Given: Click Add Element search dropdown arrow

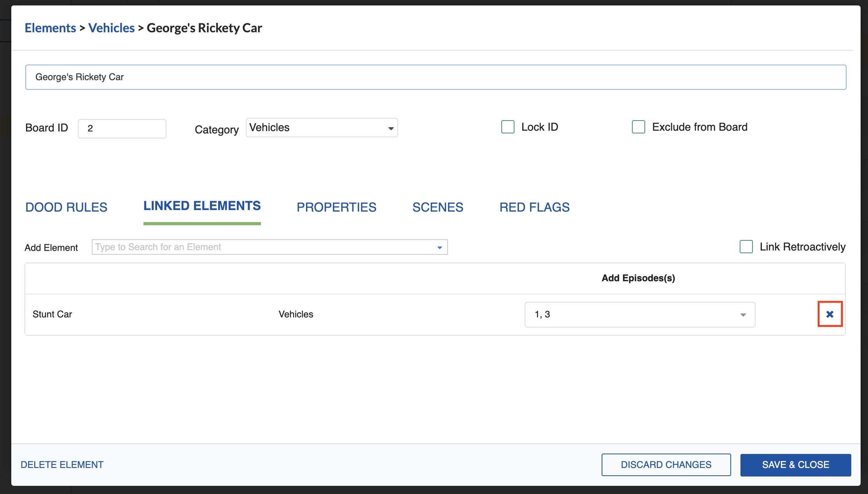Looking at the screenshot, I should [x=439, y=247].
